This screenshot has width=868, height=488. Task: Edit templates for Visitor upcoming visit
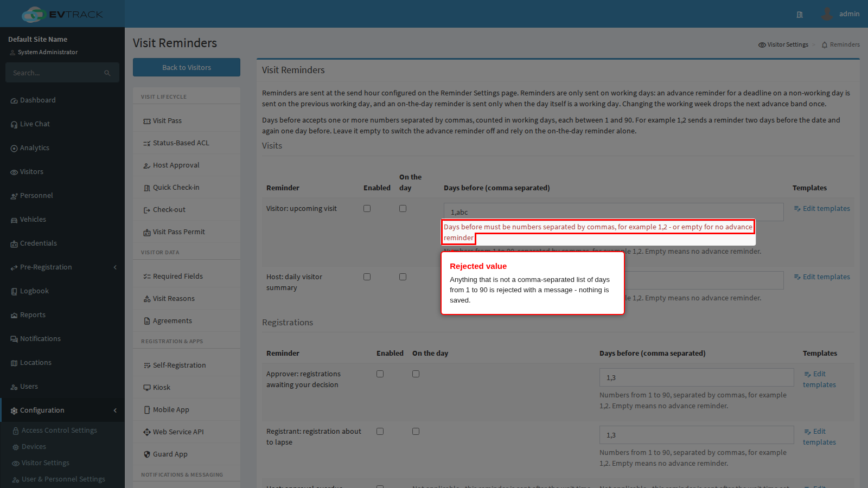(822, 209)
